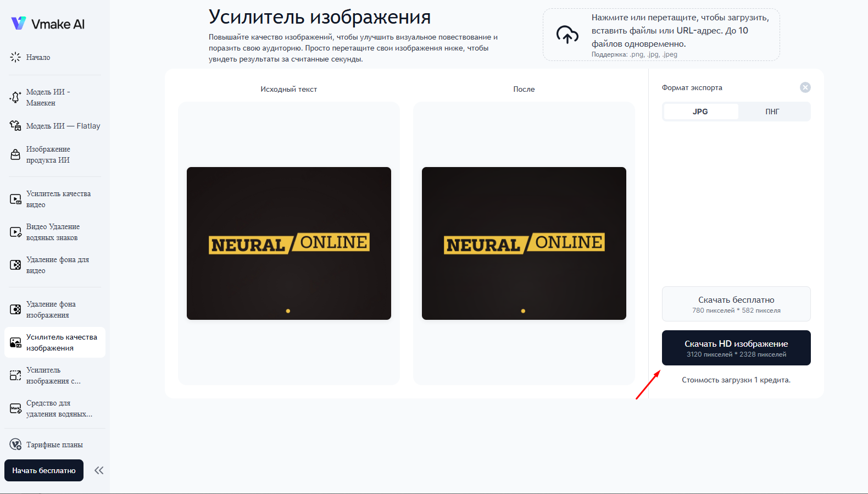Click the Модель ИИ Манекен icon

[x=15, y=97]
